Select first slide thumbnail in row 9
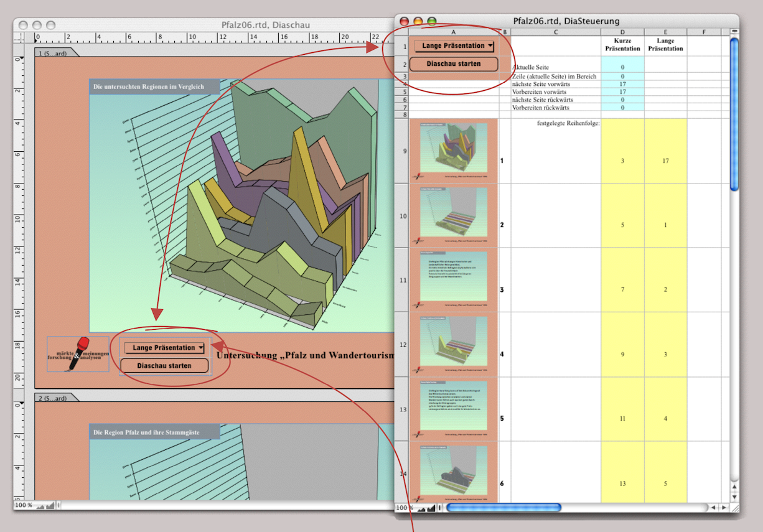 pyautogui.click(x=453, y=151)
